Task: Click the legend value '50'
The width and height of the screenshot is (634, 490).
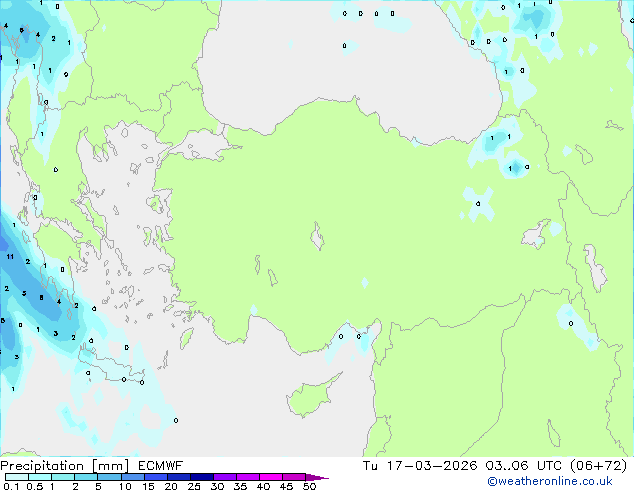Action: (x=309, y=486)
